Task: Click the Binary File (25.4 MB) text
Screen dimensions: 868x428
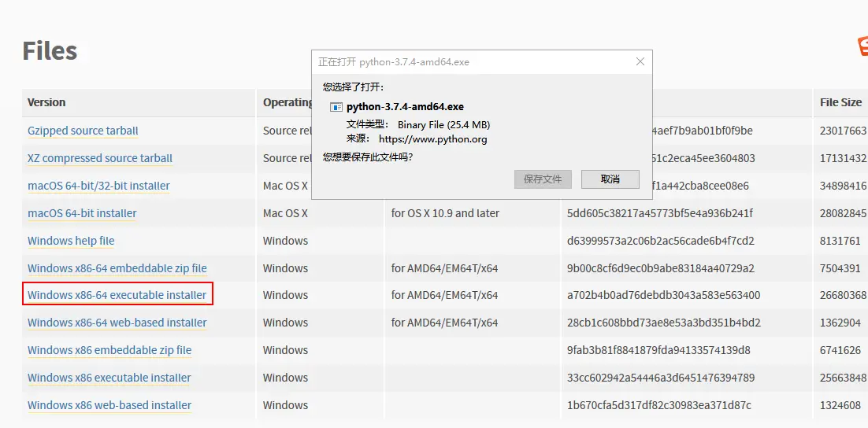Action: [x=443, y=124]
